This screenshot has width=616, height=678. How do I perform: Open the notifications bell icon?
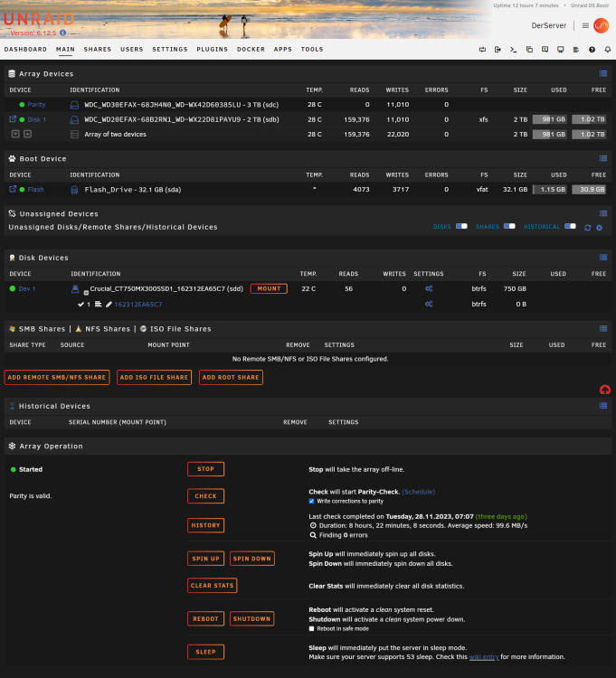pos(607,50)
